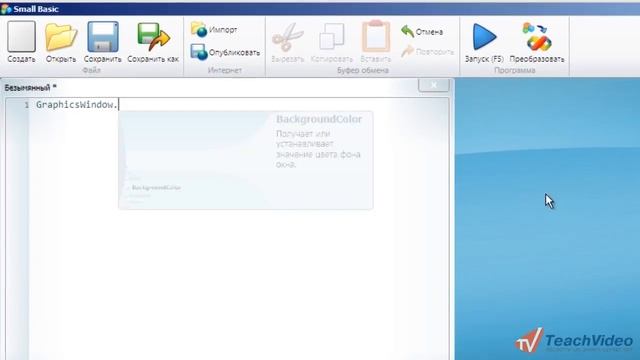Click the Small Basic app icon in title bar

point(6,9)
